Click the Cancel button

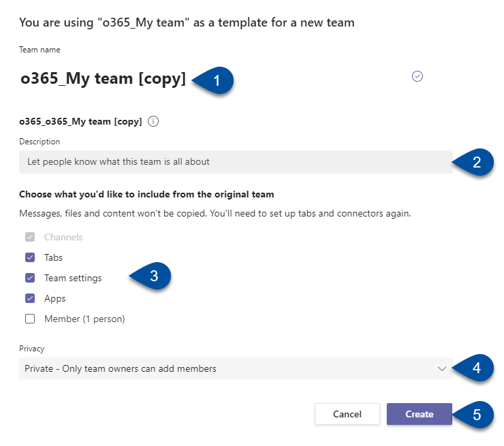point(347,414)
